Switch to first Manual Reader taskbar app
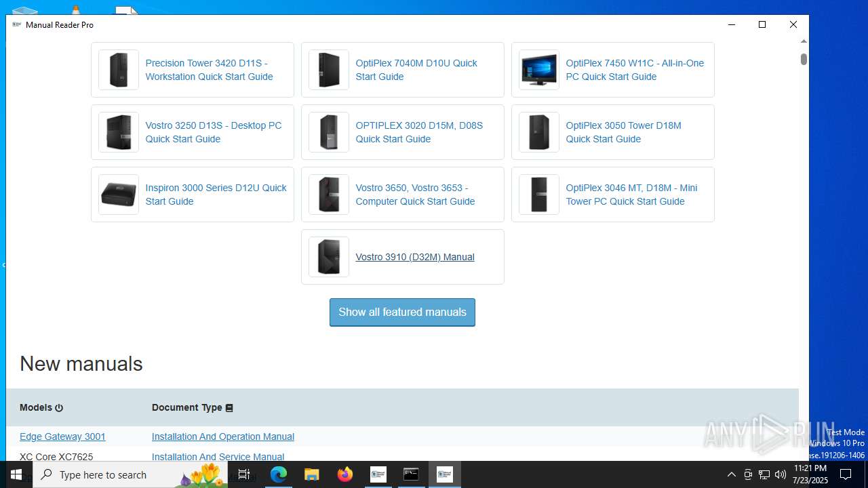 (378, 474)
